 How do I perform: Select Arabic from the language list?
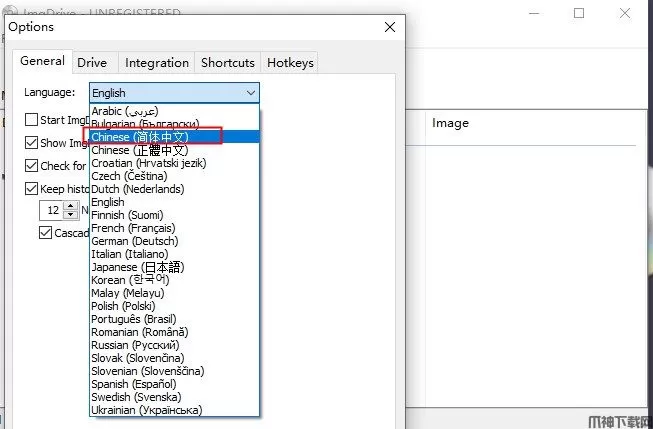click(174, 111)
